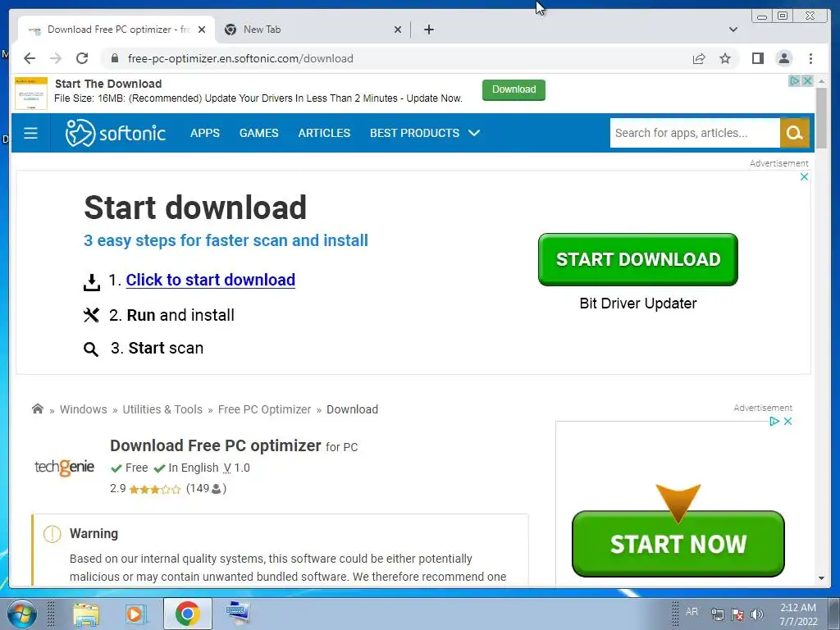Click the top banner ad thumbnail image

tap(31, 94)
